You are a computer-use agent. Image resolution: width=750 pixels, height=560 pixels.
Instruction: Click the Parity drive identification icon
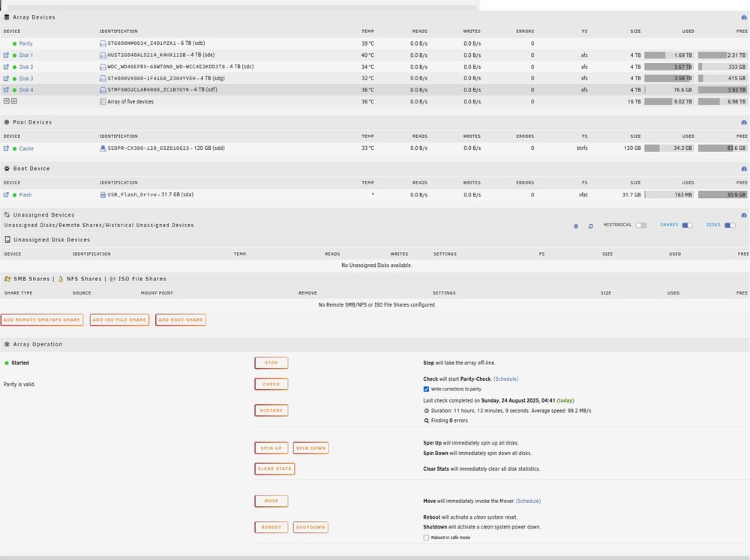tap(103, 43)
